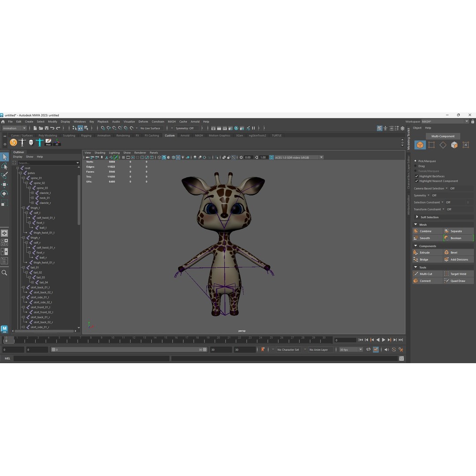476x476 pixels.
Task: Activate the Quad Draw tool
Action: click(458, 281)
